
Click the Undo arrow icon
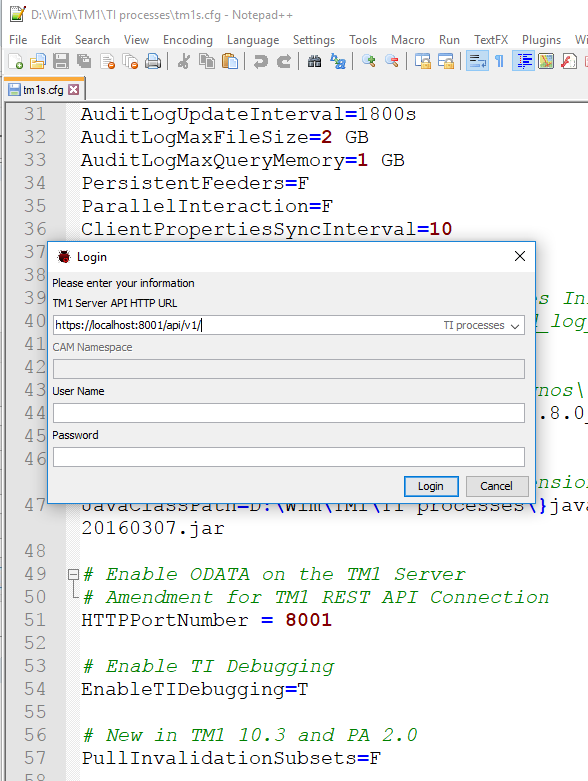(260, 61)
